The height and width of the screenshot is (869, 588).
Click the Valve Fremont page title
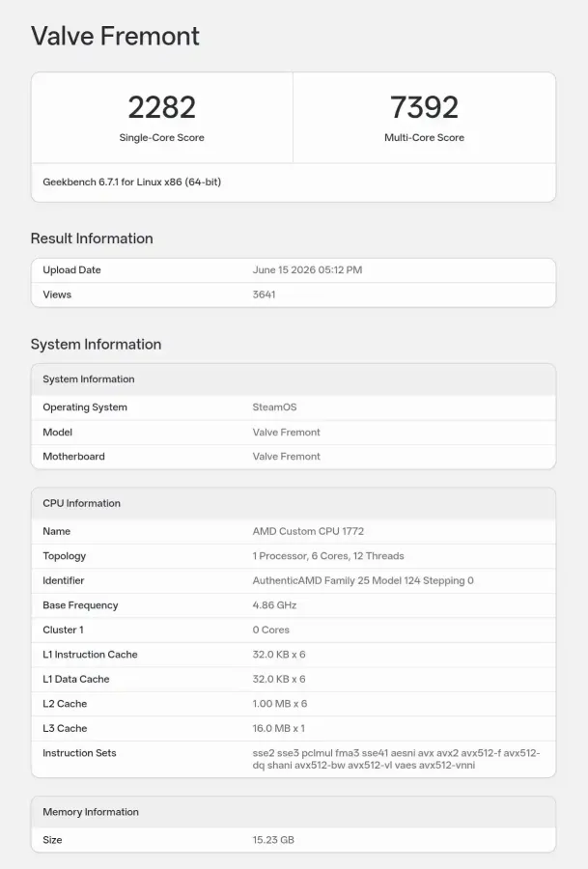point(115,36)
